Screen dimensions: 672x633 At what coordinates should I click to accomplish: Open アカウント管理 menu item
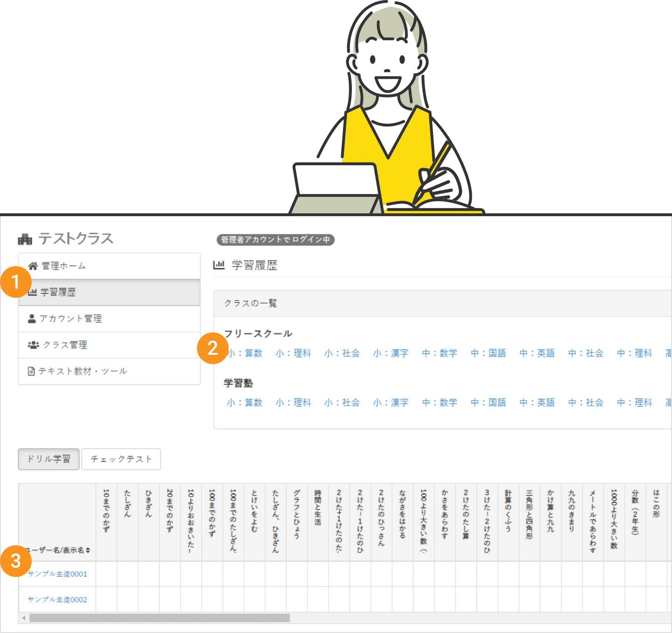pos(70,318)
